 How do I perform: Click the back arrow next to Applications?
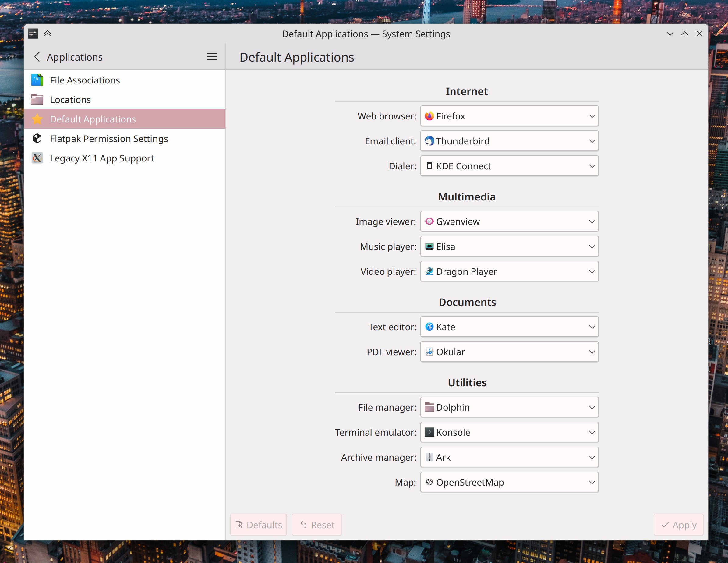pyautogui.click(x=37, y=57)
